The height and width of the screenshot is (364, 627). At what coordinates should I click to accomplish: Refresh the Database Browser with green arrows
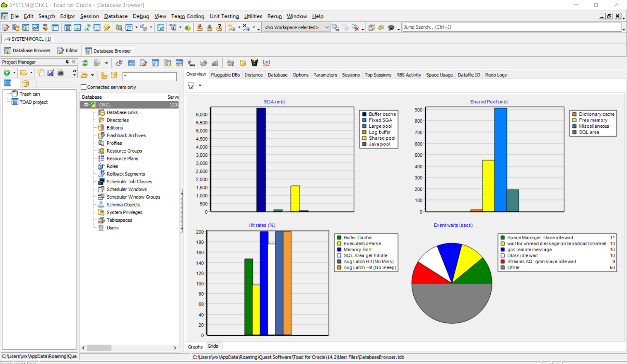click(x=85, y=63)
